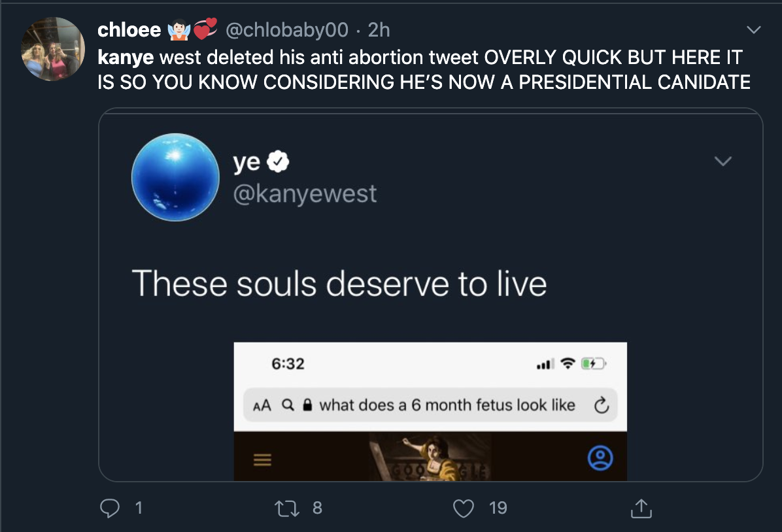The height and width of the screenshot is (532, 782).
Task: Expand chloee's tweet options chevron
Action: [753, 30]
